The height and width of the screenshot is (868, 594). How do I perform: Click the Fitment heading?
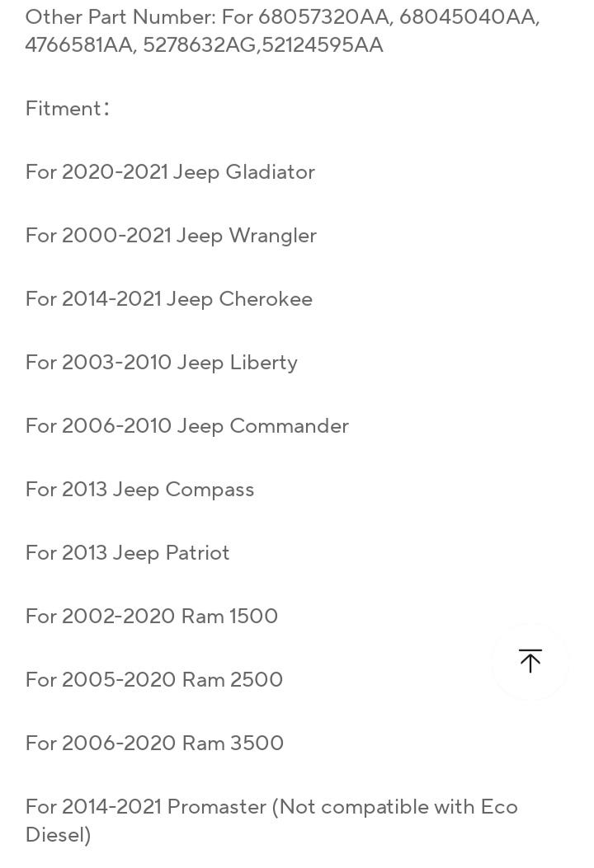(x=68, y=108)
